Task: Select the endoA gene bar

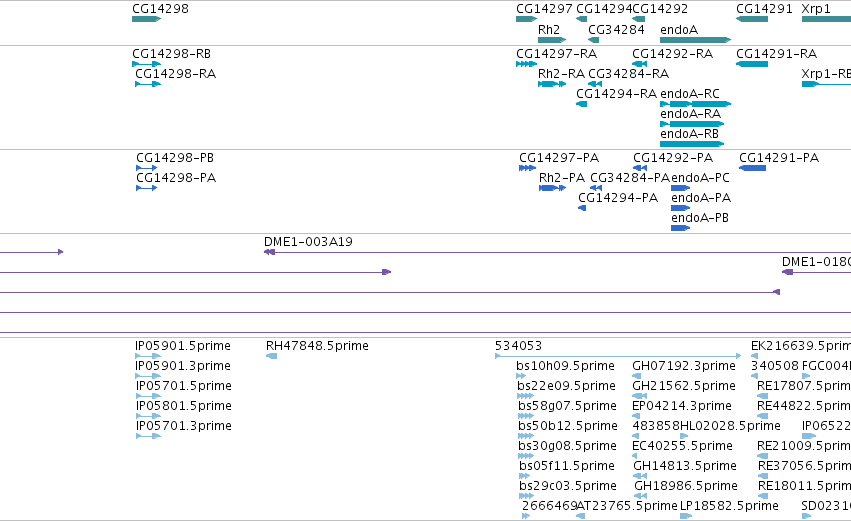Action: [695, 40]
